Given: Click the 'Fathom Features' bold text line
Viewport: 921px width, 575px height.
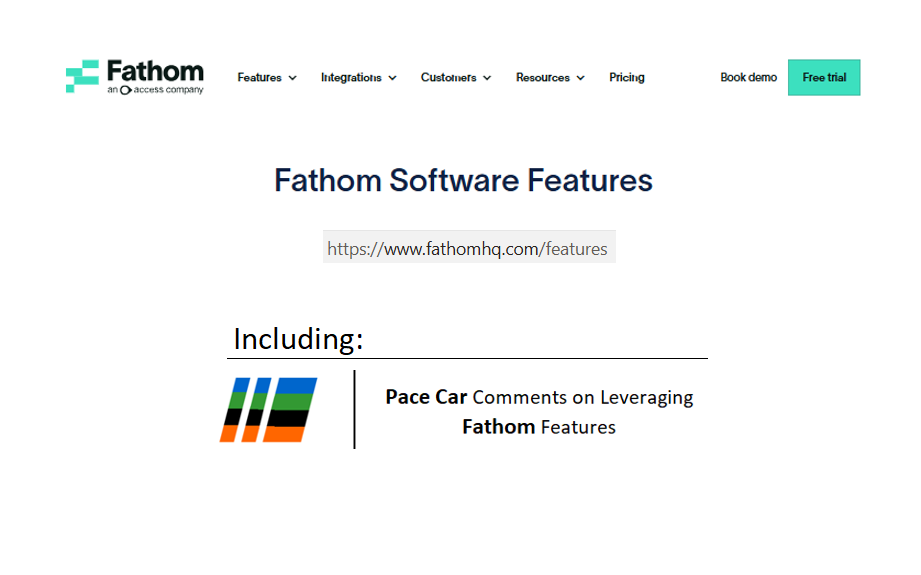Looking at the screenshot, I should pyautogui.click(x=539, y=427).
